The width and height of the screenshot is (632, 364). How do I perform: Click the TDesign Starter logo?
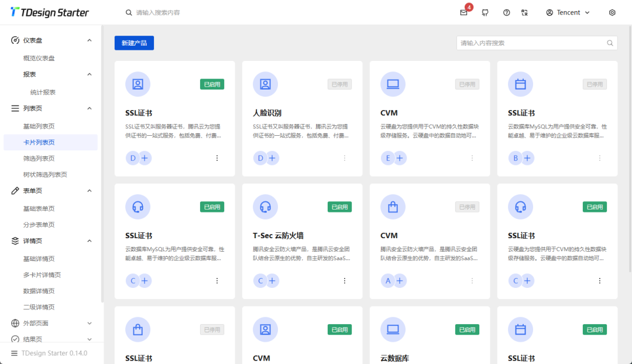[x=49, y=12]
